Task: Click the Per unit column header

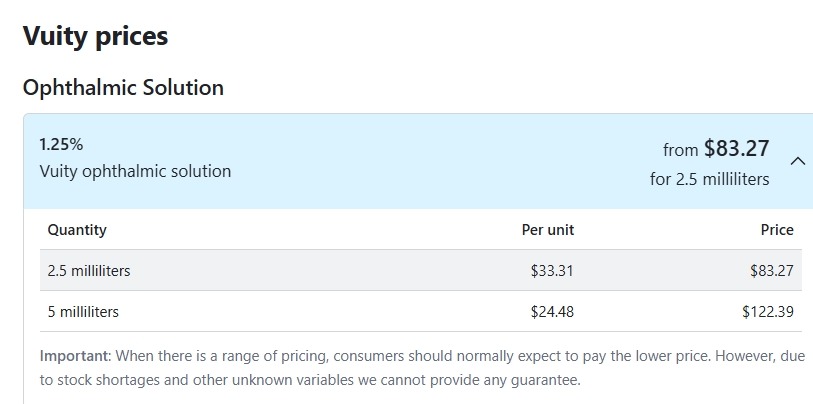Action: pos(548,230)
